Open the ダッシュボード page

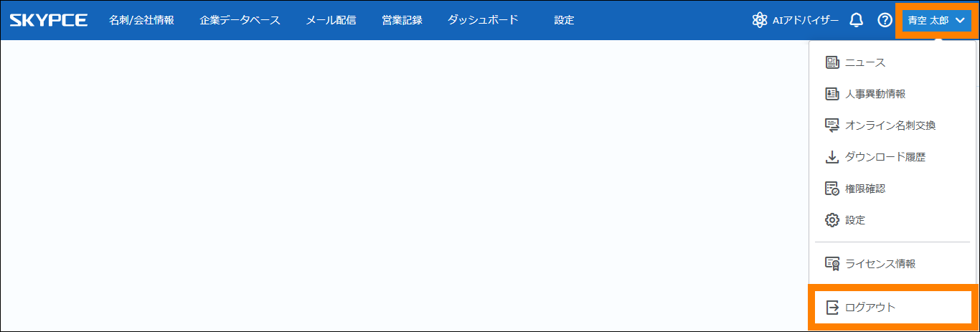coord(483,20)
